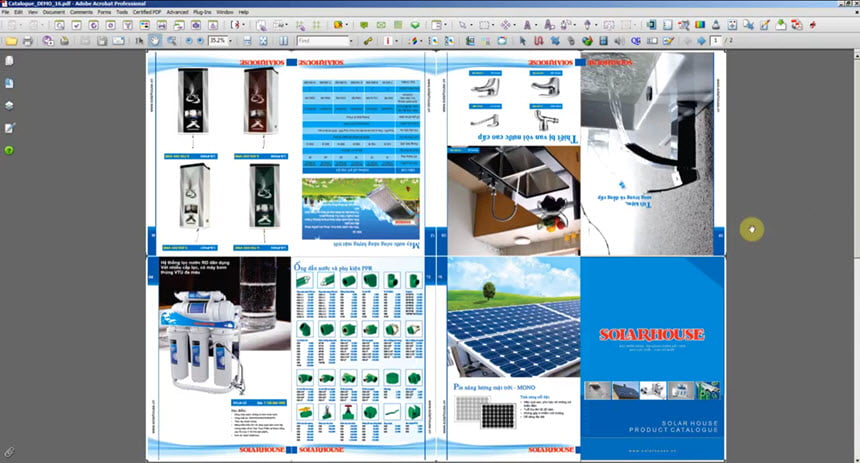Go to next page blue arrow
Image resolution: width=860 pixels, height=463 pixels.
(701, 41)
